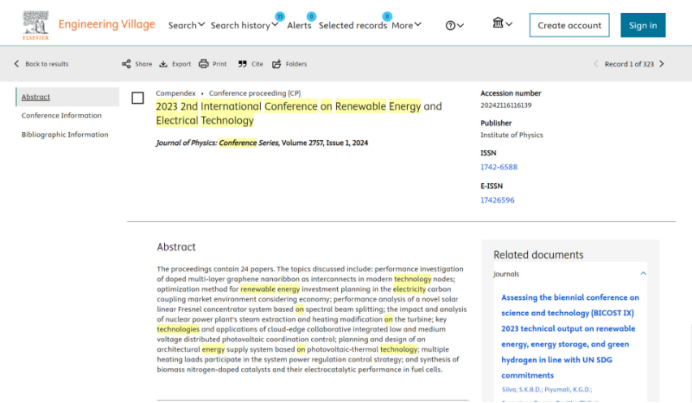Click the conference title heading

click(299, 113)
